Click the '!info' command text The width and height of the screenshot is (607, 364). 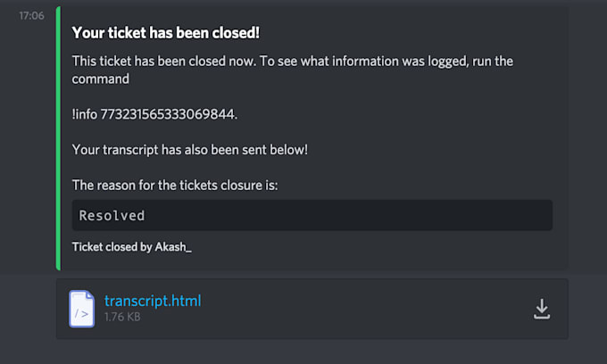pos(85,114)
